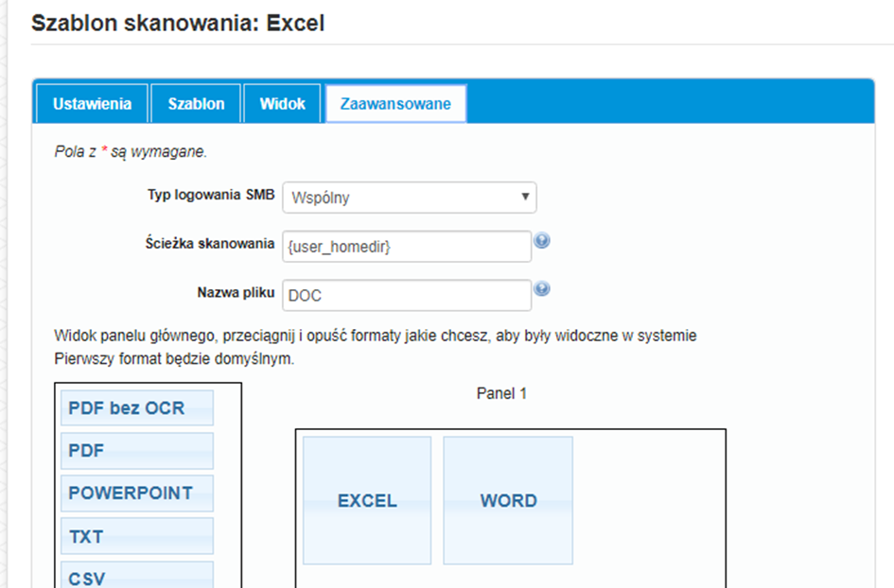The width and height of the screenshot is (894, 588).
Task: Click the 'Pola z * są wymagane' note
Action: 131,151
